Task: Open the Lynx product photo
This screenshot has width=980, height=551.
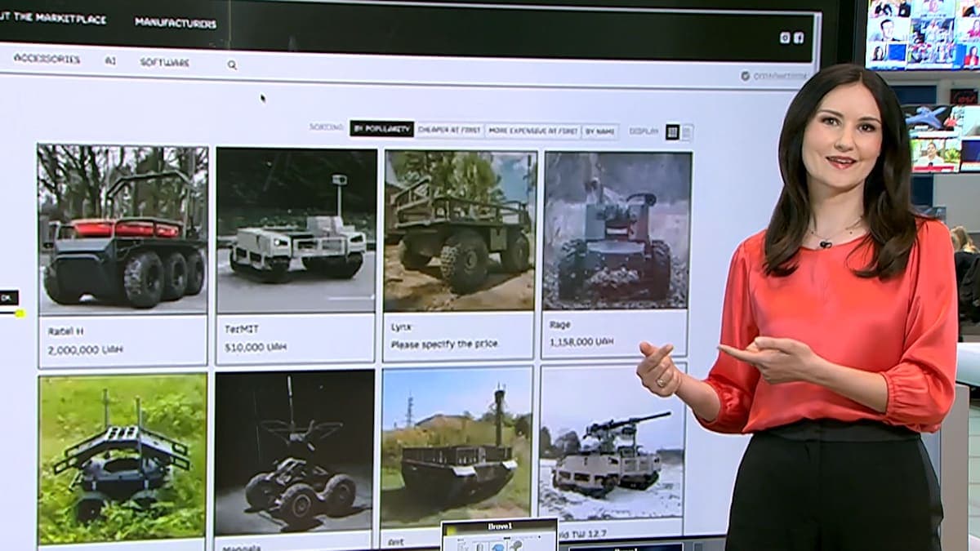Action: (x=460, y=230)
